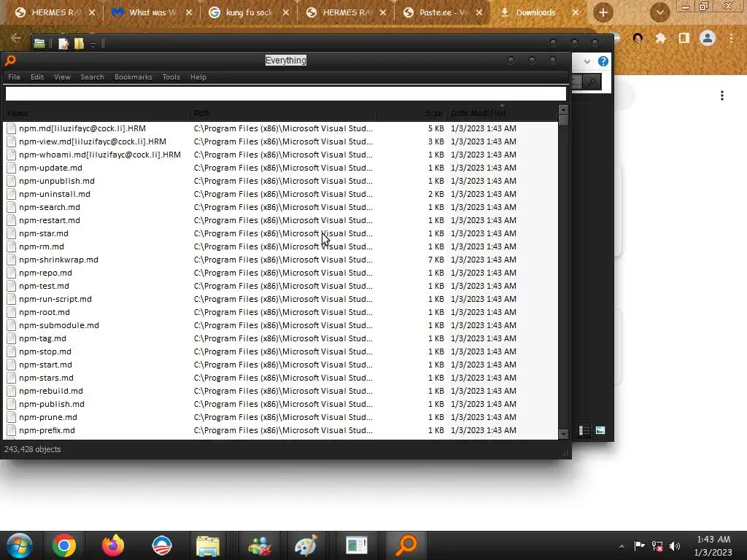Click file icon of npm-root.md

pyautogui.click(x=12, y=312)
